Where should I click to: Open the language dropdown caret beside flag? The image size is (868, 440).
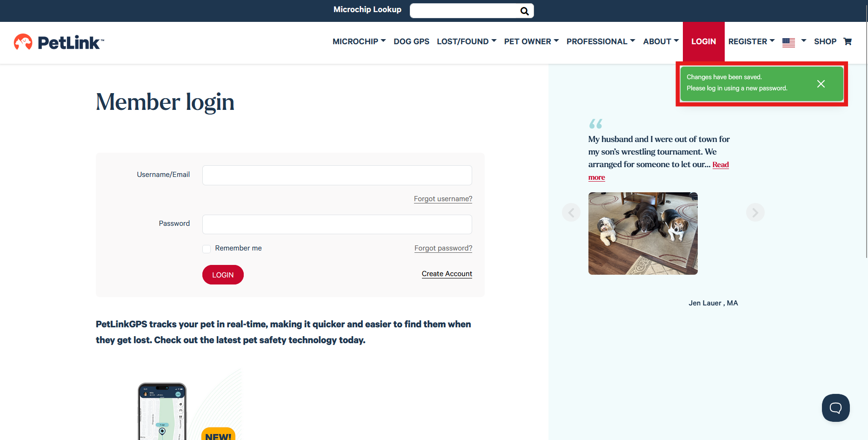point(803,41)
